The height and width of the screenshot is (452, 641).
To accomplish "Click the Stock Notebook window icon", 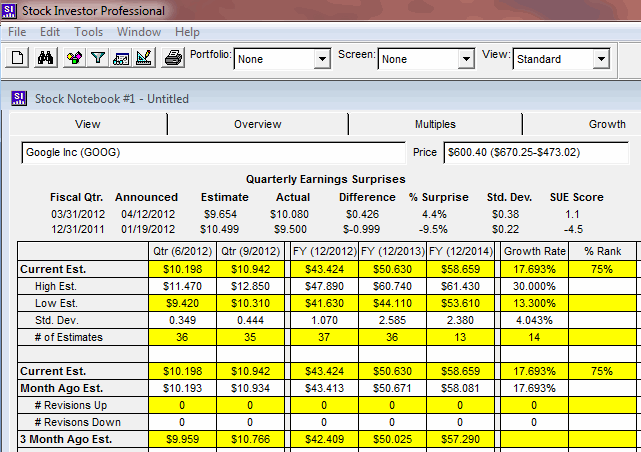I will click(x=20, y=99).
